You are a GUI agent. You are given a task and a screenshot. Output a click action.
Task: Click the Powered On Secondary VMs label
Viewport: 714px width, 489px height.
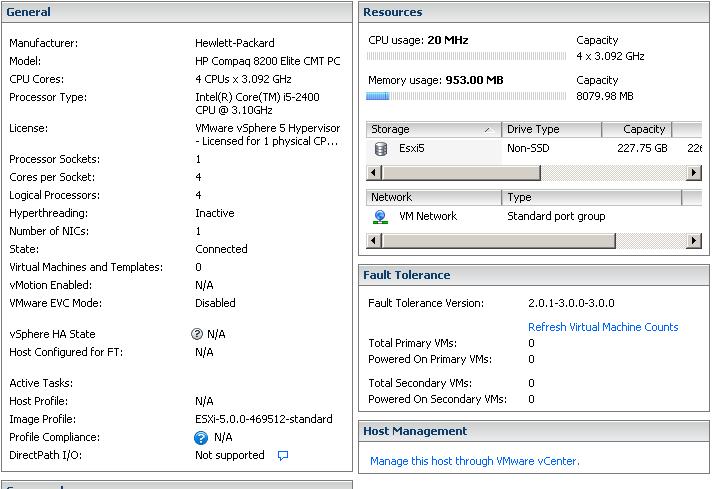[437, 399]
